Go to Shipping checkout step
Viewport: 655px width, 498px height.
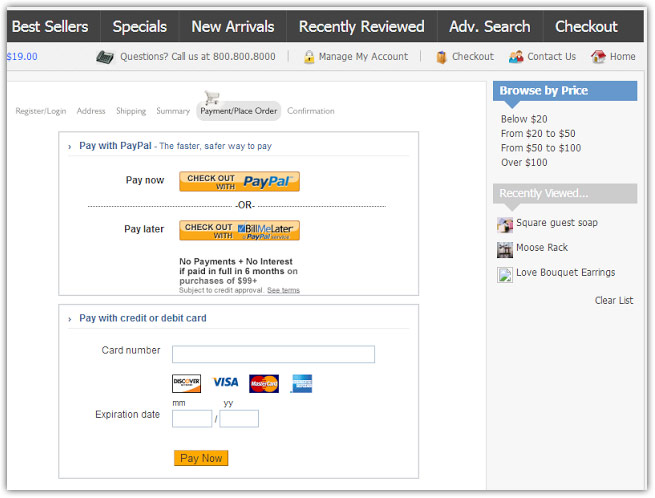(131, 111)
